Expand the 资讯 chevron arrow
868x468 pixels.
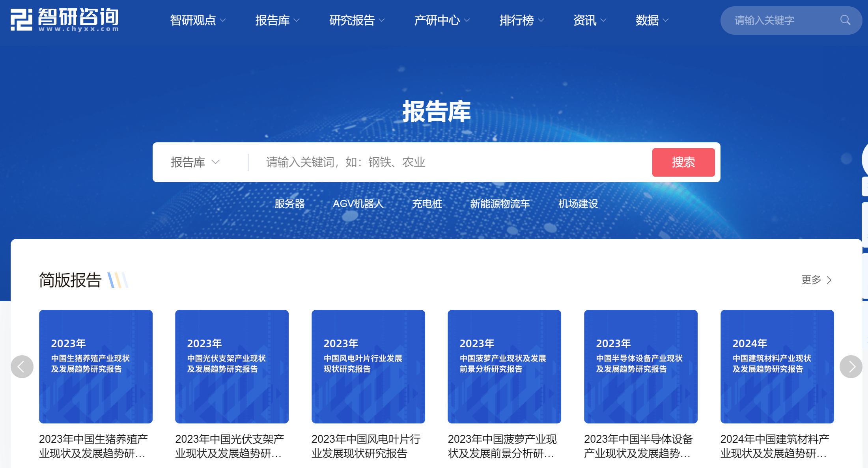click(x=603, y=20)
